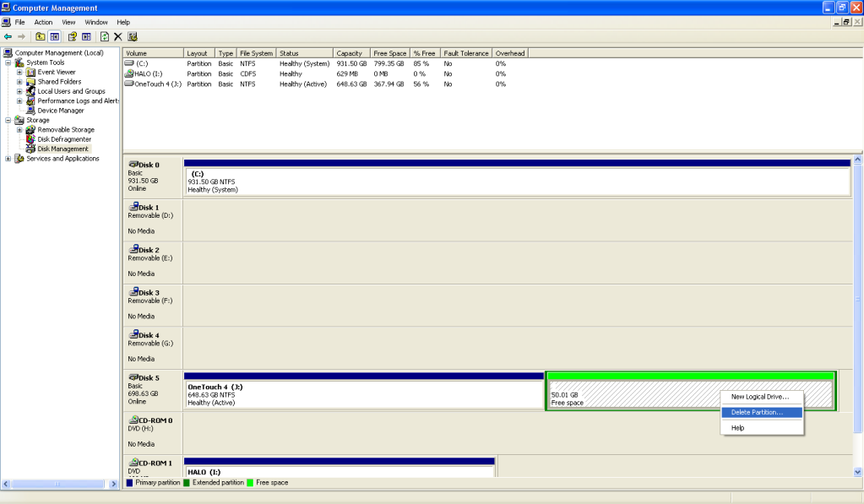The height and width of the screenshot is (504, 864).
Task: Choose Delete Partition from the context menu
Action: [x=757, y=412]
